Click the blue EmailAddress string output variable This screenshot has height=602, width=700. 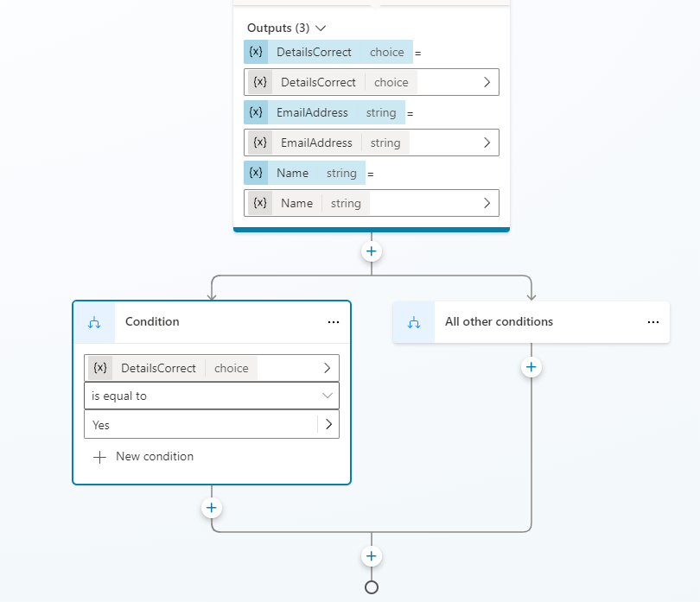(x=324, y=112)
